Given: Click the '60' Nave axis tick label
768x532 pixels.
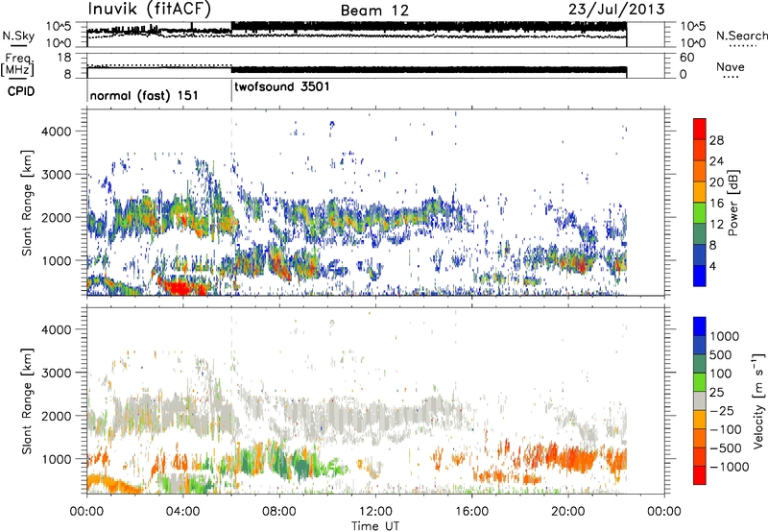Looking at the screenshot, I should tap(686, 58).
